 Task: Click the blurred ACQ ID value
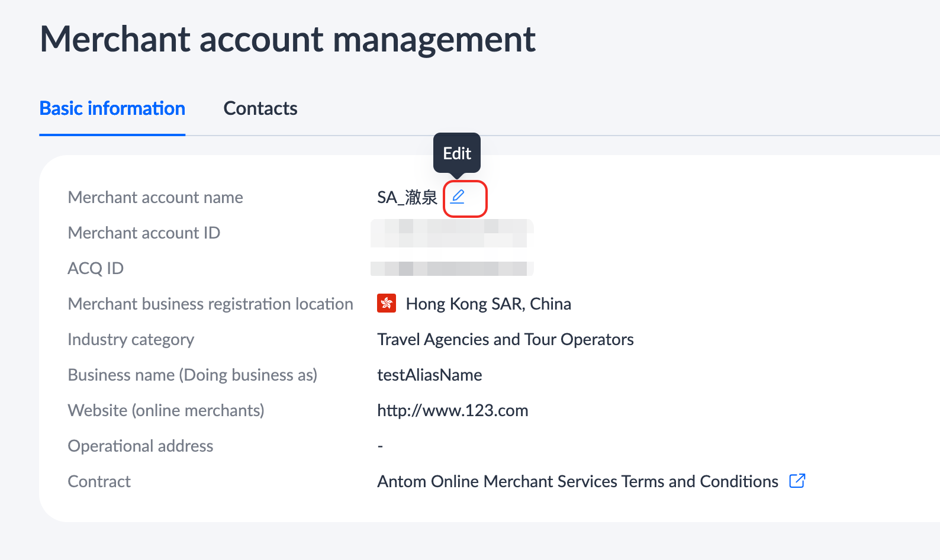coord(452,268)
